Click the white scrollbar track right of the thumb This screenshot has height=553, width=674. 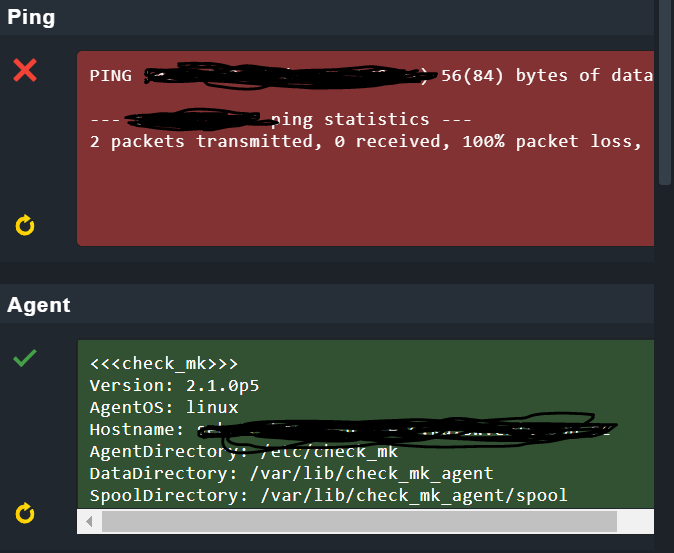(x=635, y=521)
